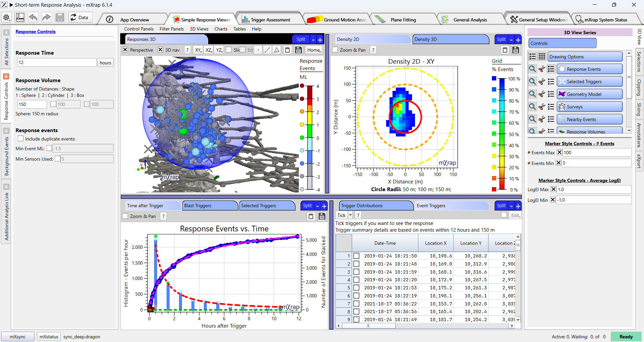The width and height of the screenshot is (644, 342).
Task: Open the settings gear icon
Action: 6,17
